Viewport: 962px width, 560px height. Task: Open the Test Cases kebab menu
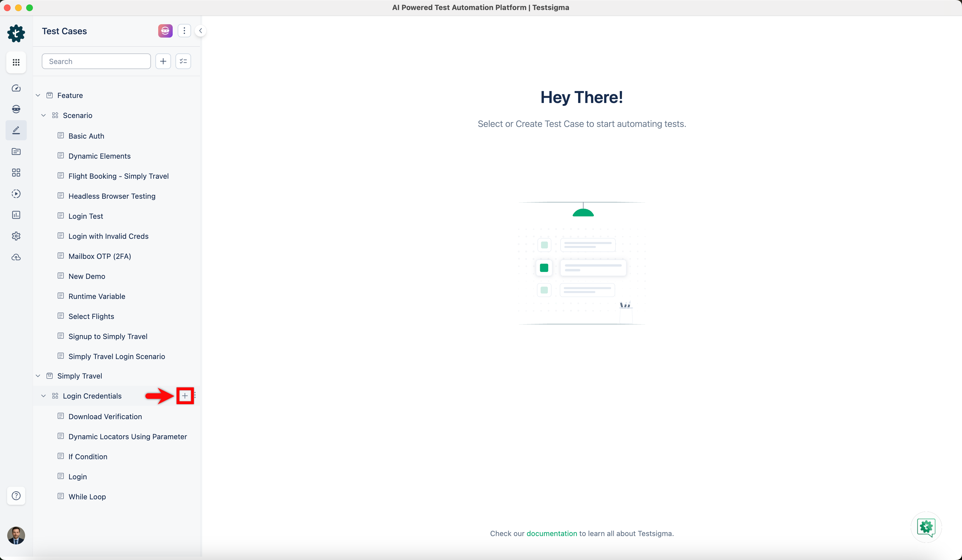(184, 31)
